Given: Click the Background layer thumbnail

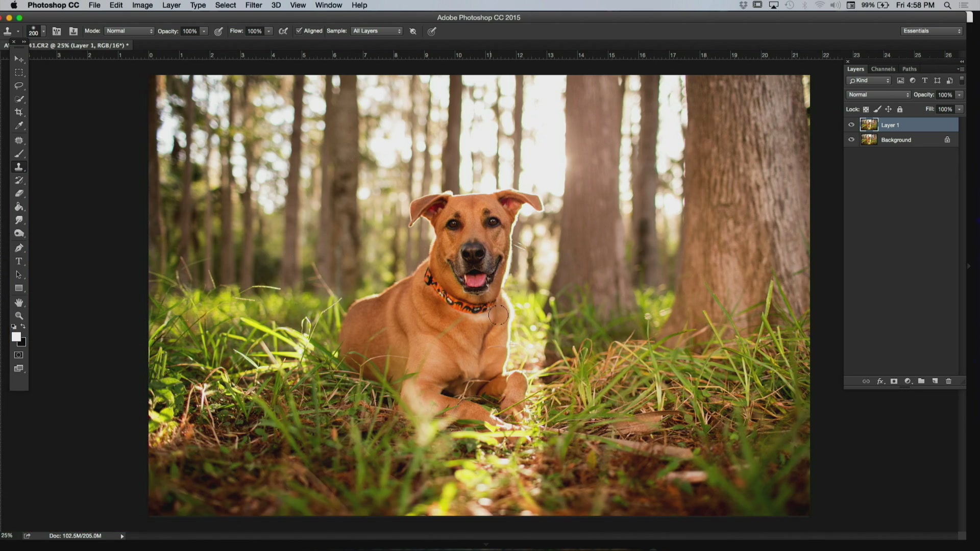Looking at the screenshot, I should click(x=869, y=140).
